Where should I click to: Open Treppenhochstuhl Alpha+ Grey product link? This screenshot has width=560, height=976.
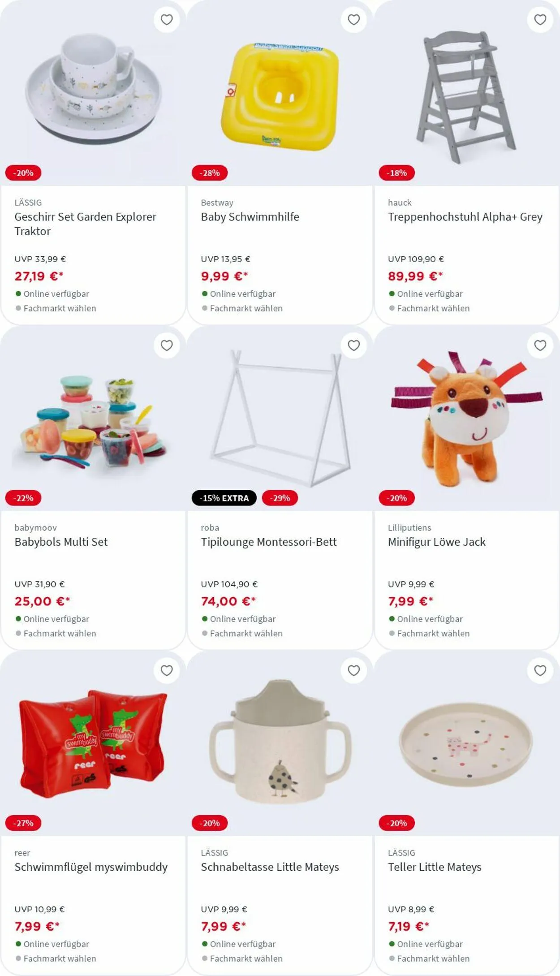click(465, 217)
